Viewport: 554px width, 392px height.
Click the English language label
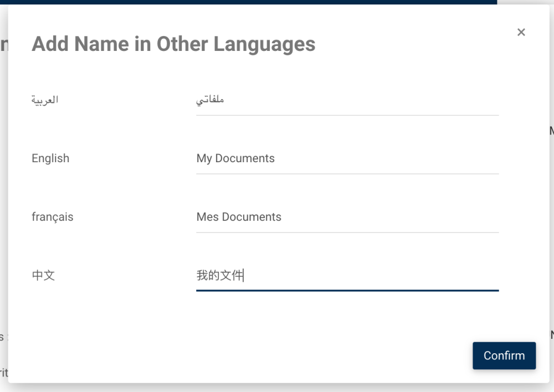pyautogui.click(x=50, y=158)
